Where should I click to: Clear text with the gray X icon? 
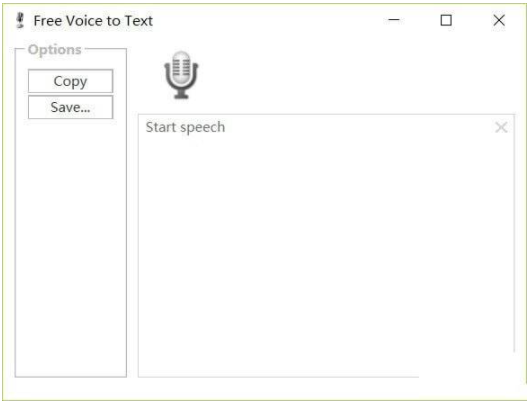(501, 127)
